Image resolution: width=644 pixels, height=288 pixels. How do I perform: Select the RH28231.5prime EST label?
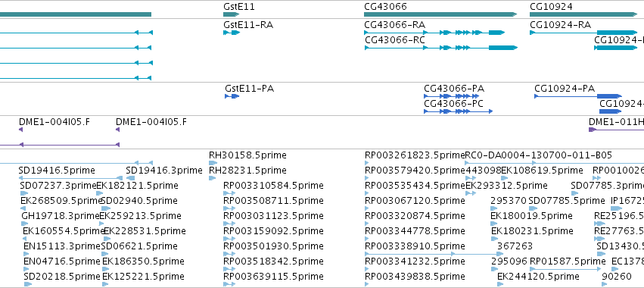(247, 171)
